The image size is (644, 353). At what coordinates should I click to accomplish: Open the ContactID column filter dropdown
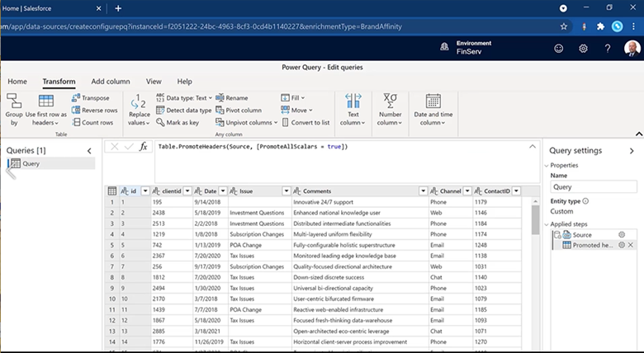click(516, 191)
